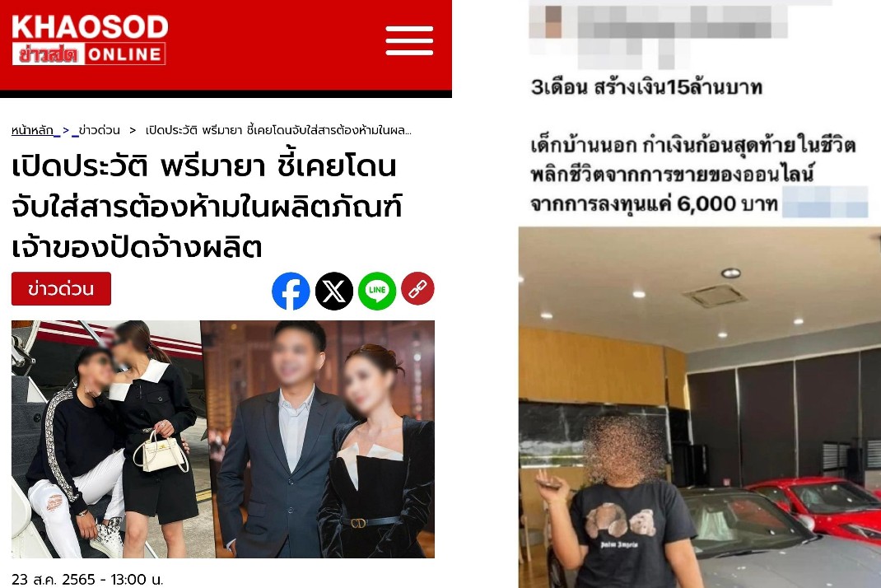Open the hamburger menu
This screenshot has height=588, width=881.
coord(409,40)
